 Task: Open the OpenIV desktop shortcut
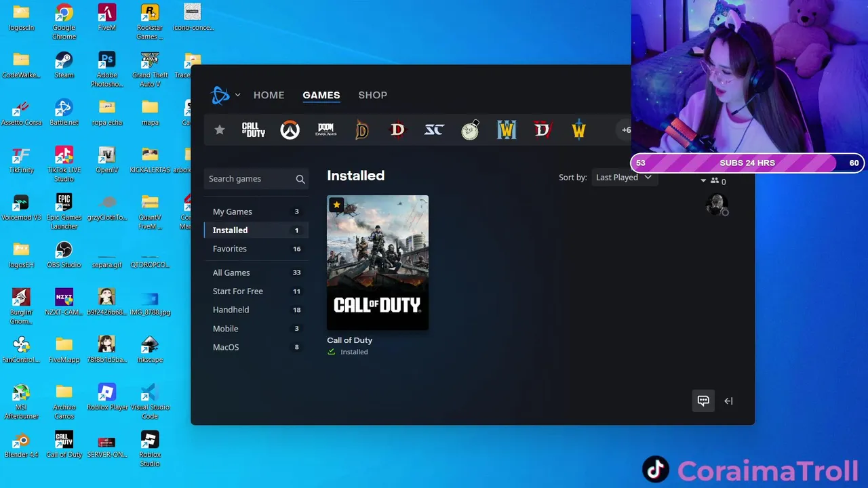pyautogui.click(x=106, y=161)
